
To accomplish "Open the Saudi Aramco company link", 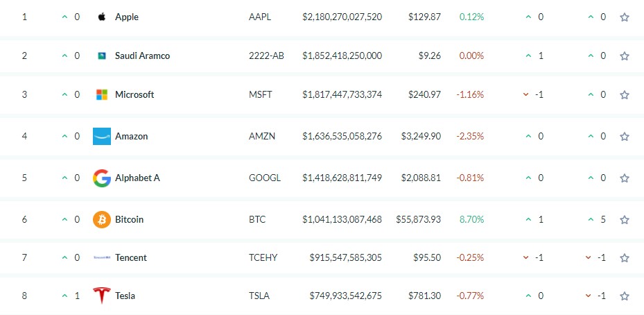I will click(142, 56).
